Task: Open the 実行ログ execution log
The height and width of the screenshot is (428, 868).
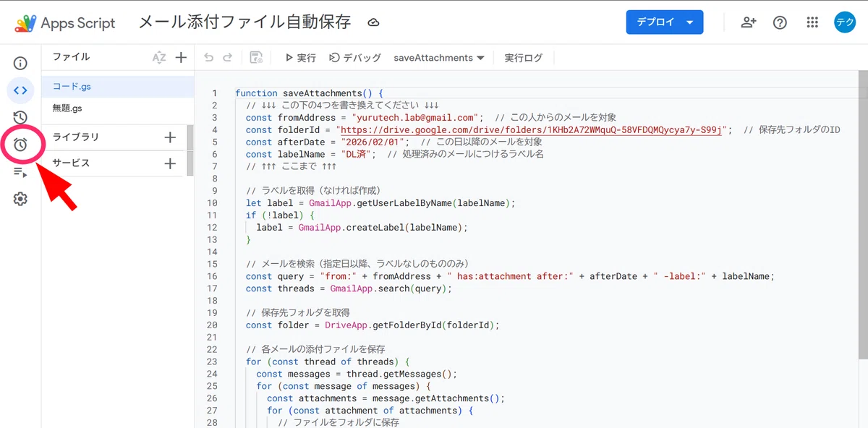Action: tap(523, 58)
